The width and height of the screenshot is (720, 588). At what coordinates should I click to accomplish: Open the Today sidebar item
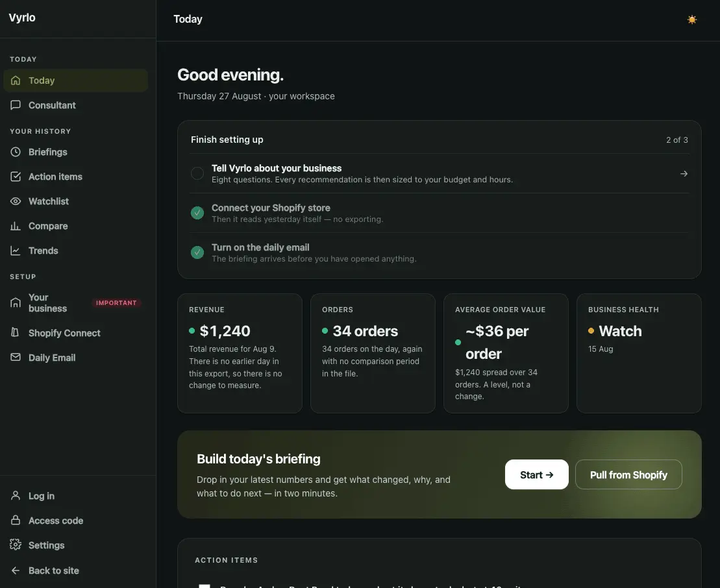pyautogui.click(x=76, y=80)
